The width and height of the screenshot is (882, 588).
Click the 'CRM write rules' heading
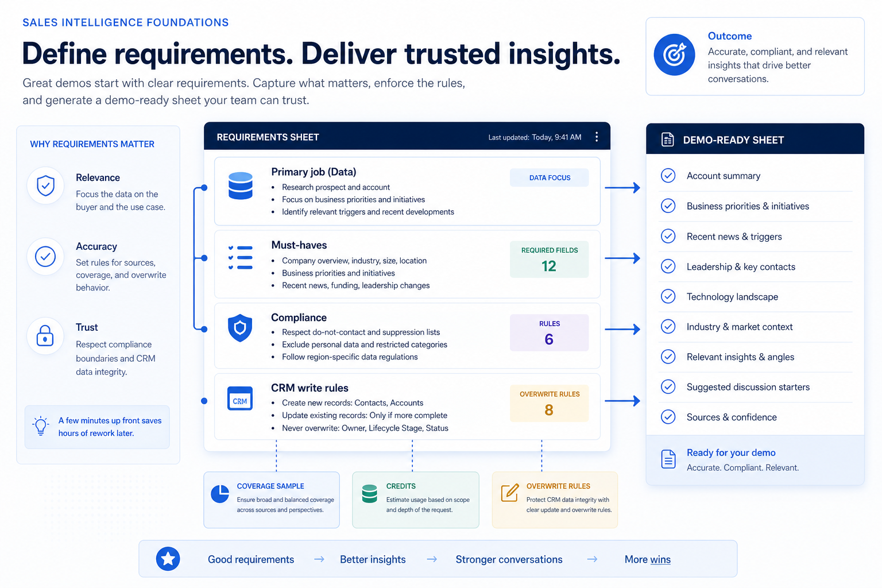click(310, 388)
